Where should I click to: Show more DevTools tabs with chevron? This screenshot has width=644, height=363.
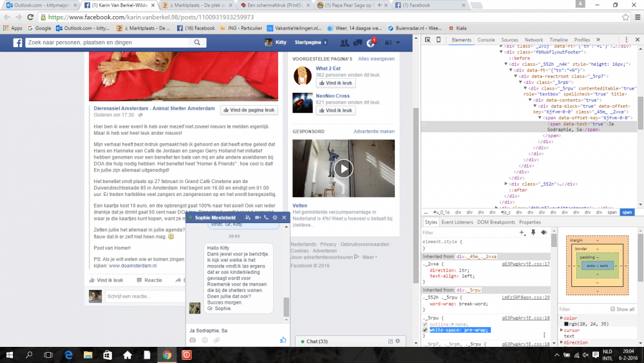click(x=598, y=40)
